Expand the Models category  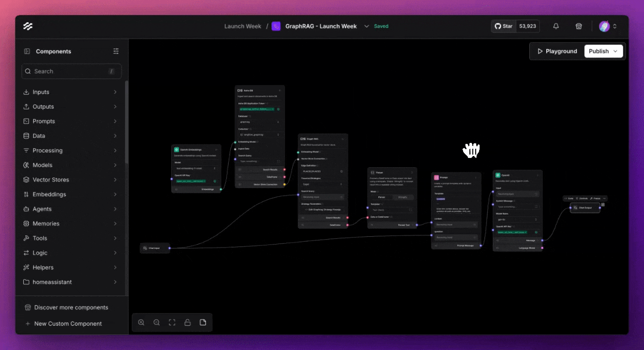pos(72,165)
